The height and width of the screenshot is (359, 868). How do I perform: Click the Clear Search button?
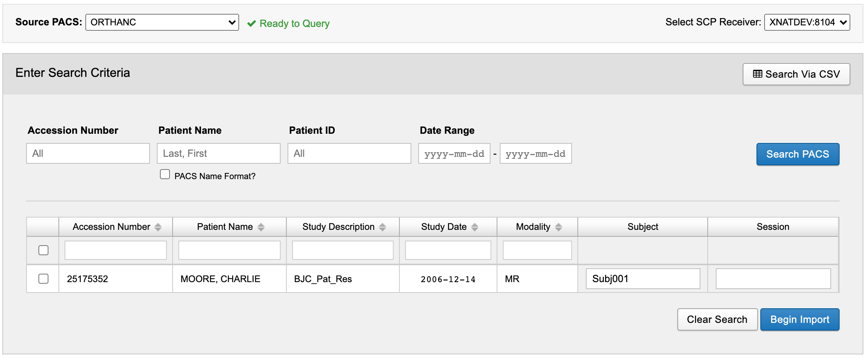pos(717,319)
